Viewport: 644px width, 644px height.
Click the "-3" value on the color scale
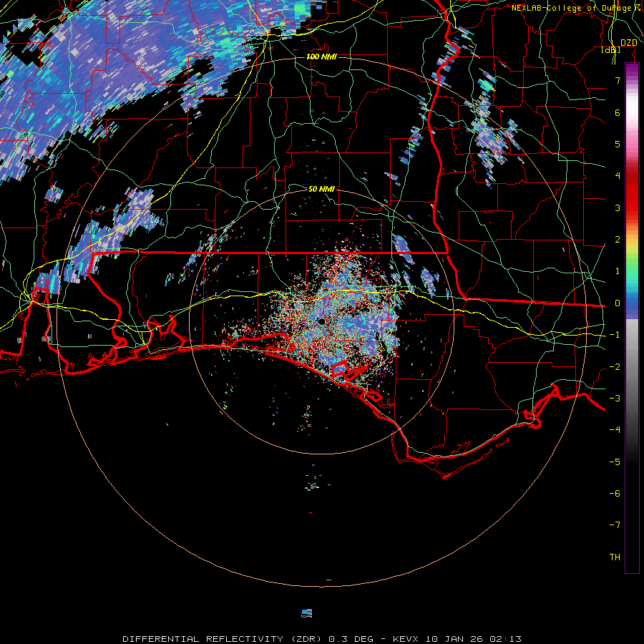coord(615,399)
